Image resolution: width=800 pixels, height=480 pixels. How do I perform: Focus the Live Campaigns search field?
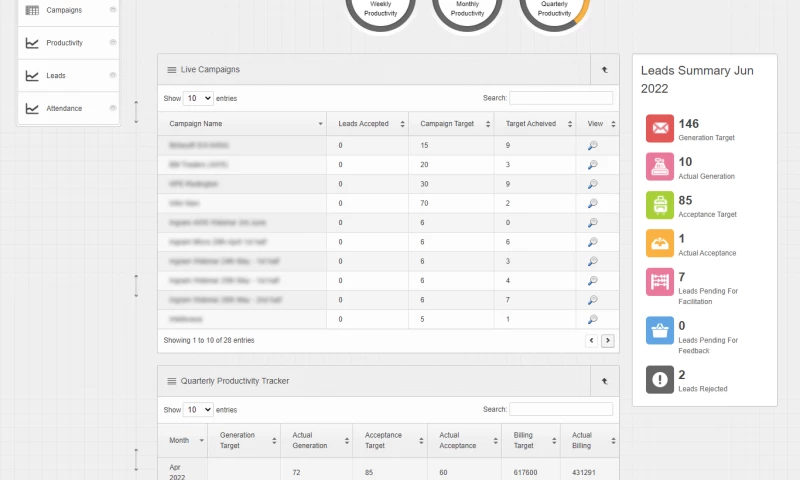pos(561,98)
